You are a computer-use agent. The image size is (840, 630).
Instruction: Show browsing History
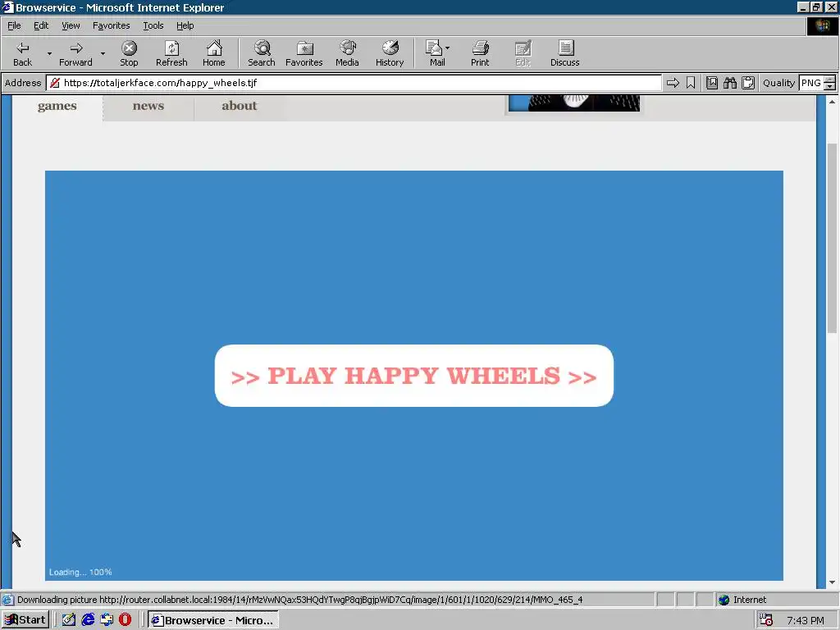(x=390, y=53)
